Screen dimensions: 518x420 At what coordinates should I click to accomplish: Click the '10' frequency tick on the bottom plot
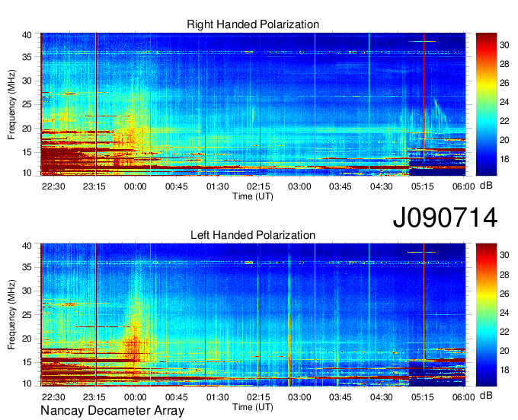[27, 383]
